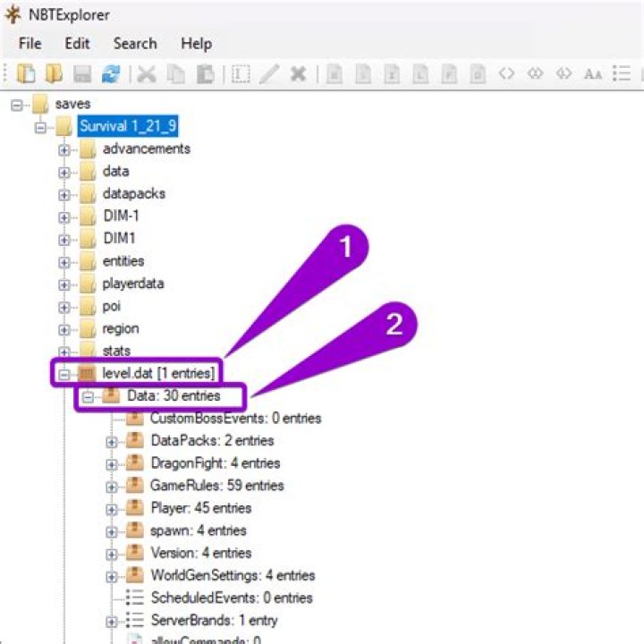
Task: Click the Data compound tag icon
Action: point(111,395)
